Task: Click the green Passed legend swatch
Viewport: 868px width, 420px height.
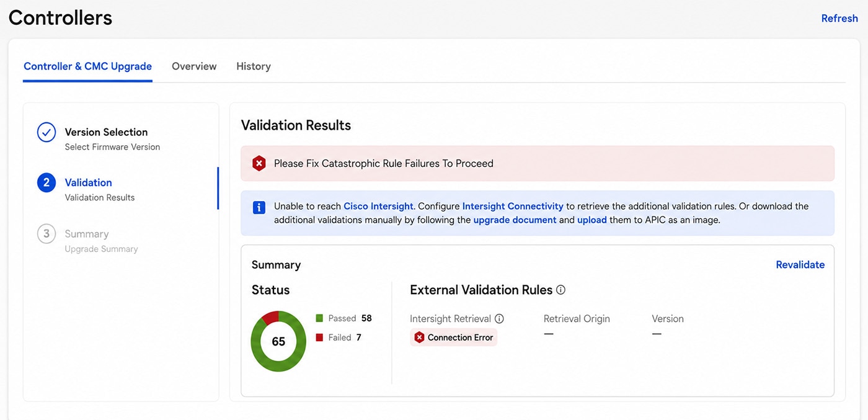Action: click(319, 318)
